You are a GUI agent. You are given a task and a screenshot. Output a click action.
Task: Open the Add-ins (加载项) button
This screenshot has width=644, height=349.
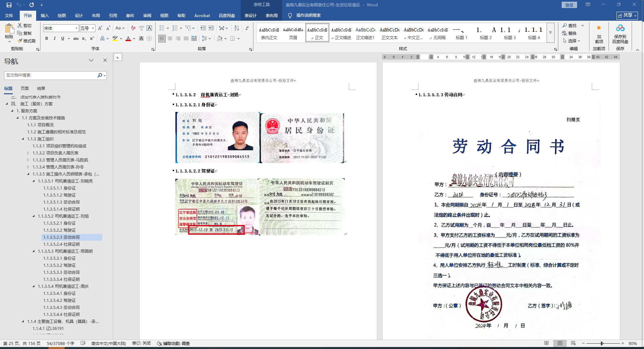click(x=599, y=33)
